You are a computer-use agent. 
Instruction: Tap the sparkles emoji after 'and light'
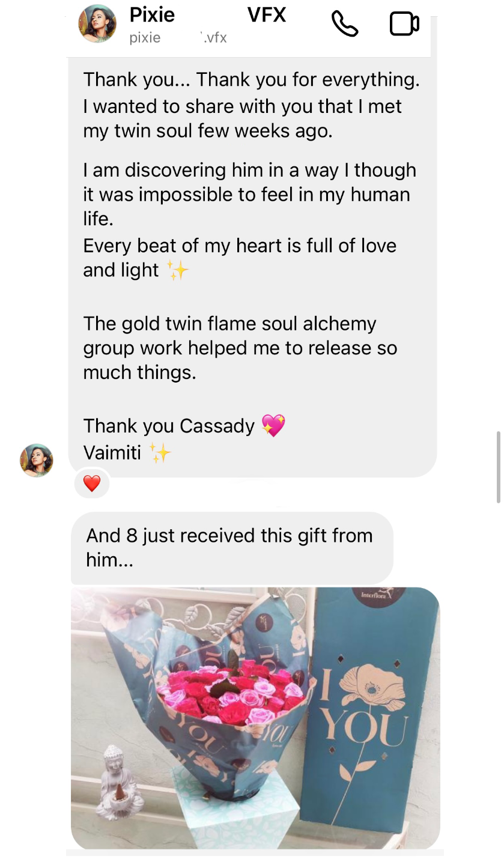(178, 270)
